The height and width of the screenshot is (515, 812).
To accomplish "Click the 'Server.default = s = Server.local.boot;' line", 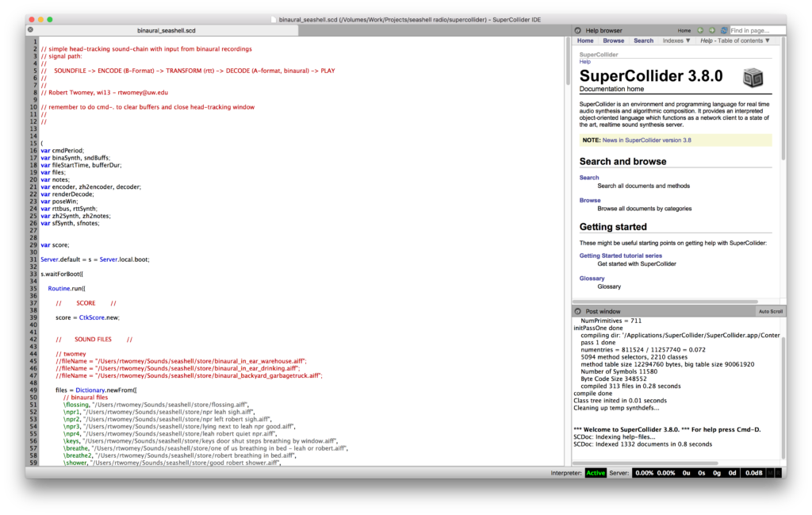I will point(95,259).
